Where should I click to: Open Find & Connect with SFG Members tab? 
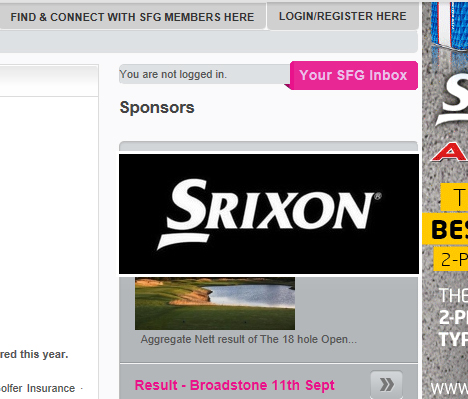(x=132, y=17)
